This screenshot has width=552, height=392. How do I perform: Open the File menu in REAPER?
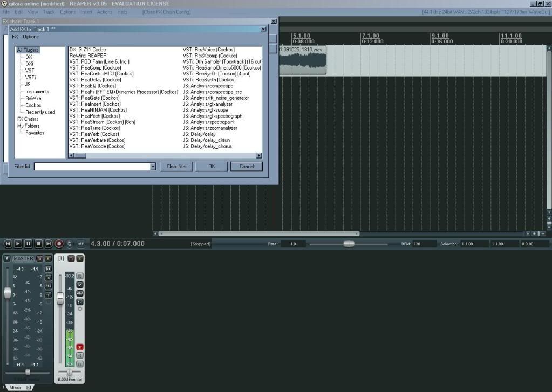coord(6,12)
